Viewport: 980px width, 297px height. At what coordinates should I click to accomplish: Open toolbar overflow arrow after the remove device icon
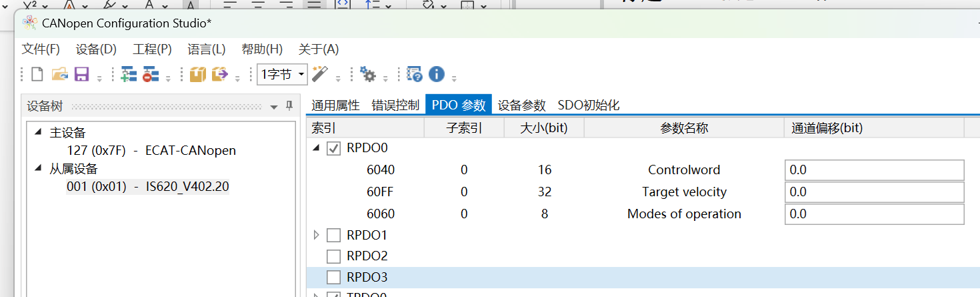tap(168, 78)
